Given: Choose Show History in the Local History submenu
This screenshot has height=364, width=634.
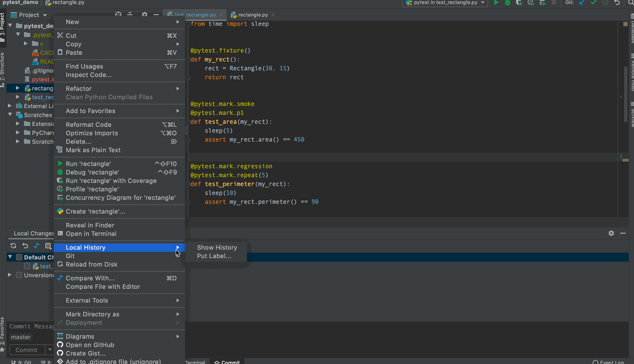Looking at the screenshot, I should [x=217, y=247].
